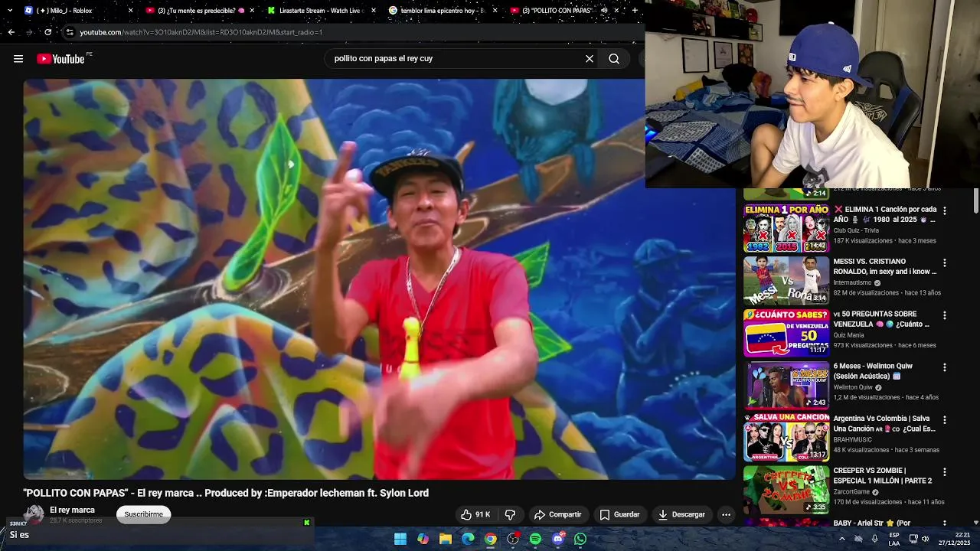Open options menu for Argentina Vs Colombia
This screenshot has width=980, height=551.
tap(944, 419)
